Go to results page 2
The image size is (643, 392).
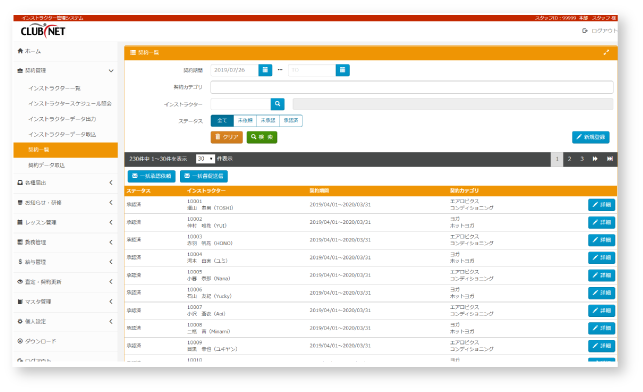(569, 159)
